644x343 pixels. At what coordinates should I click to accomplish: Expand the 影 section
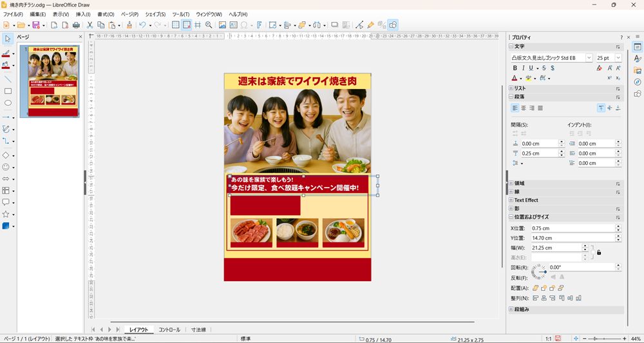[x=511, y=208]
